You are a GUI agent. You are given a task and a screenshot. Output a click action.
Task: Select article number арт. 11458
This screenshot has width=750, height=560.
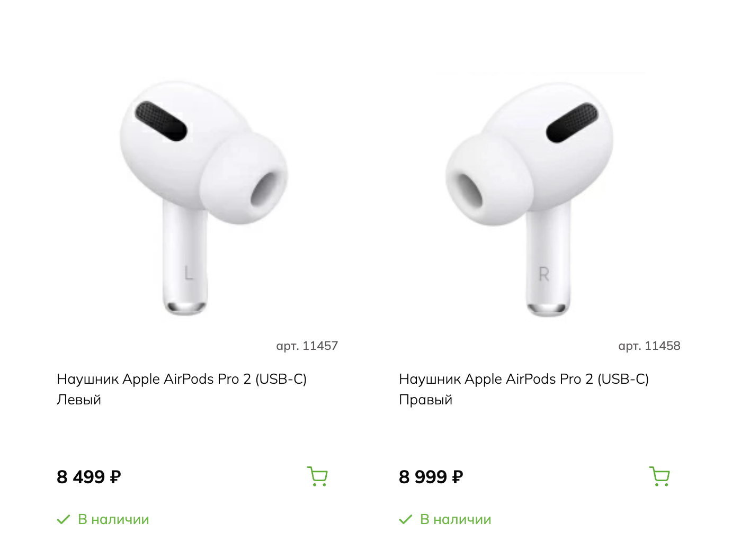point(649,346)
